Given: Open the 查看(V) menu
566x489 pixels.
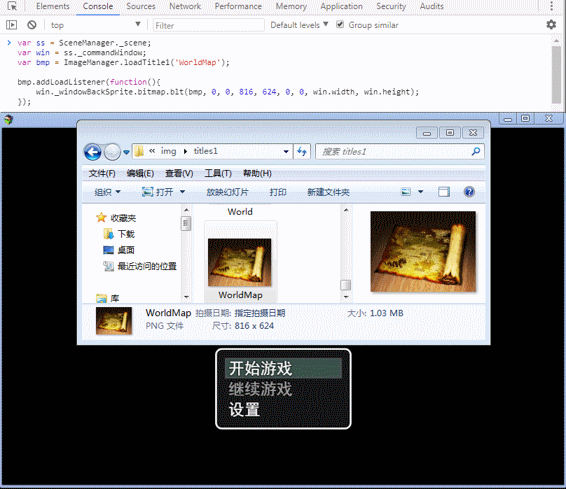Looking at the screenshot, I should pos(179,173).
